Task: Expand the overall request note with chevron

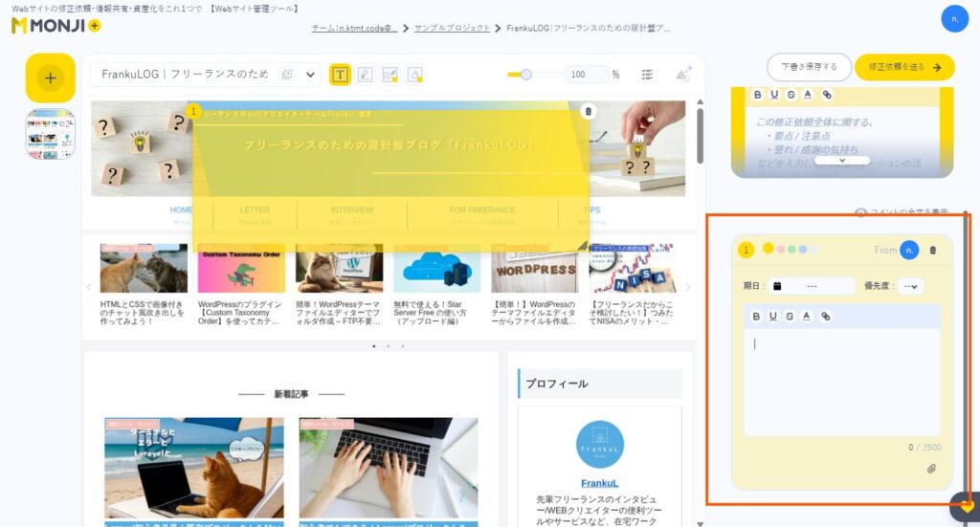Action: [842, 161]
